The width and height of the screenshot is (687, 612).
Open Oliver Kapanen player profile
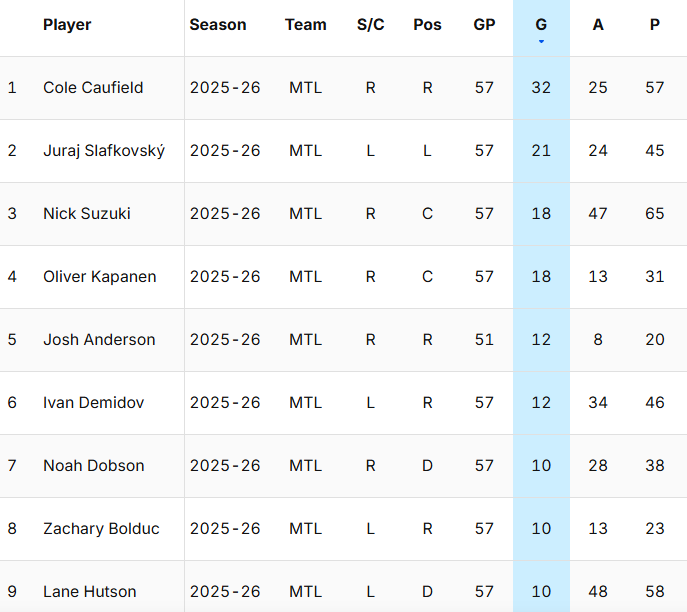100,276
